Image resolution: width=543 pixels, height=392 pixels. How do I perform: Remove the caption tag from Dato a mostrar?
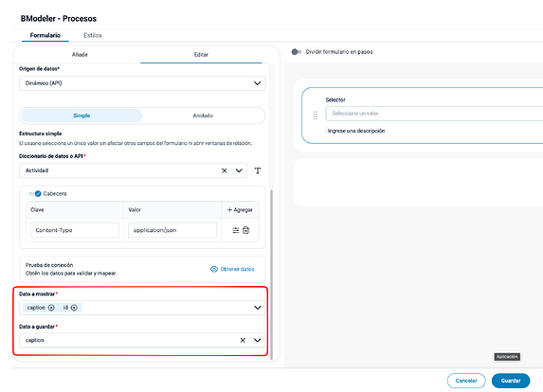(51, 308)
